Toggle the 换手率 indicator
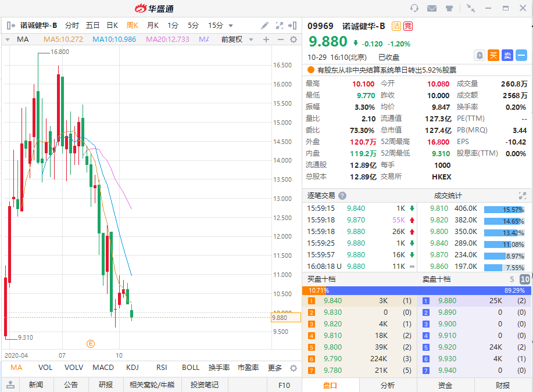 [x=219, y=368]
